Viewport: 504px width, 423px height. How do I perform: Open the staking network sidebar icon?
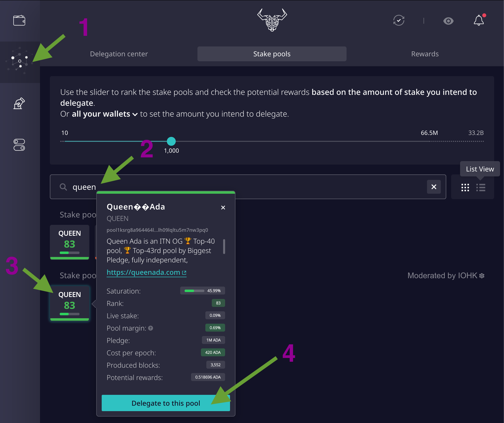coord(19,61)
